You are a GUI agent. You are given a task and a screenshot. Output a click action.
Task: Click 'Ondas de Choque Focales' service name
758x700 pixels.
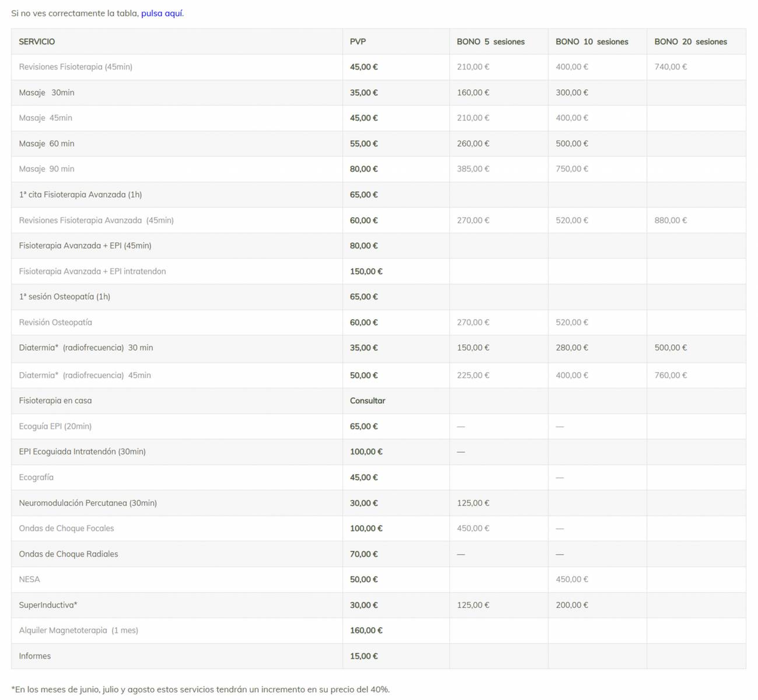(66, 528)
